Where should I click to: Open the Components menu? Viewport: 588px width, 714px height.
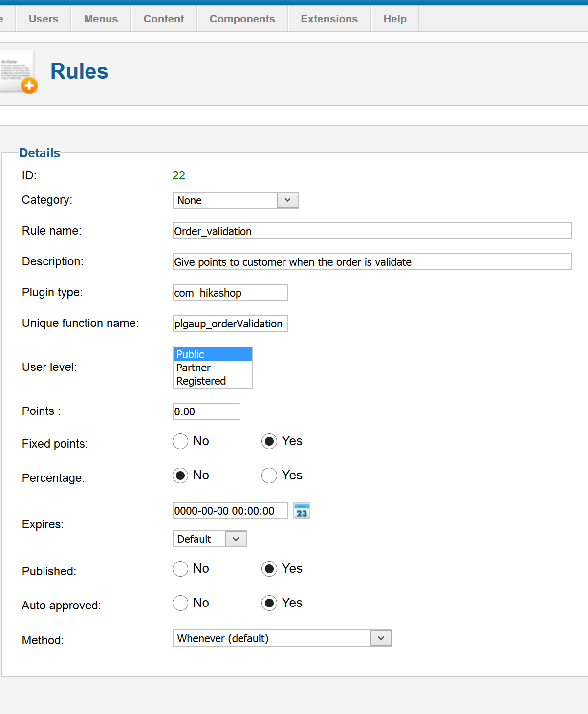click(242, 19)
